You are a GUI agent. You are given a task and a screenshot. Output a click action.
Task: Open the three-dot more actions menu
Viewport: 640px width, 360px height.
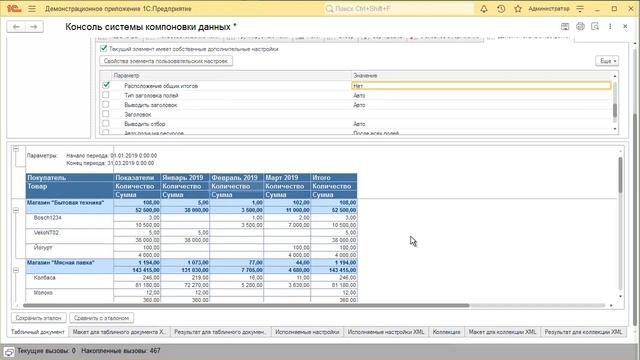point(610,27)
